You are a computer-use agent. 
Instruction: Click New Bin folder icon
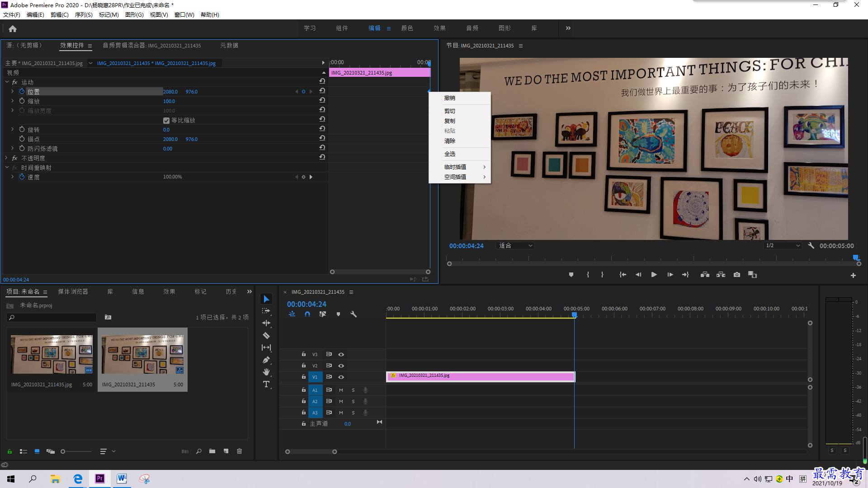212,451
